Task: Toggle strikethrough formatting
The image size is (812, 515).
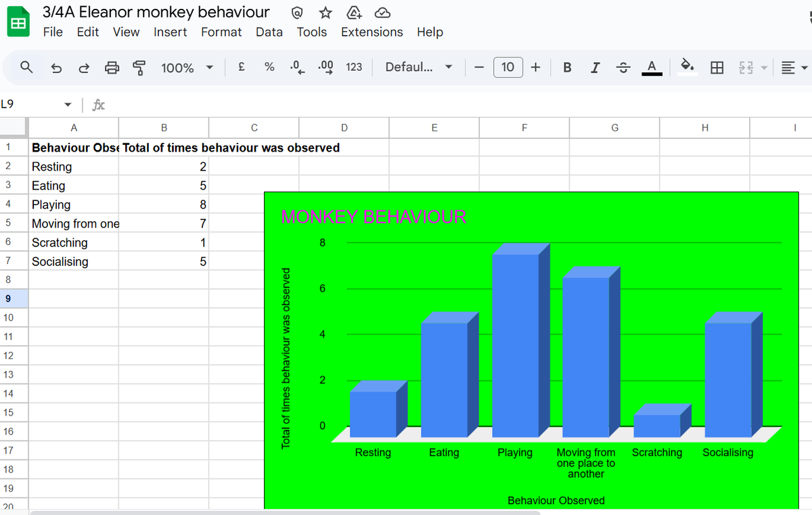Action: point(623,67)
